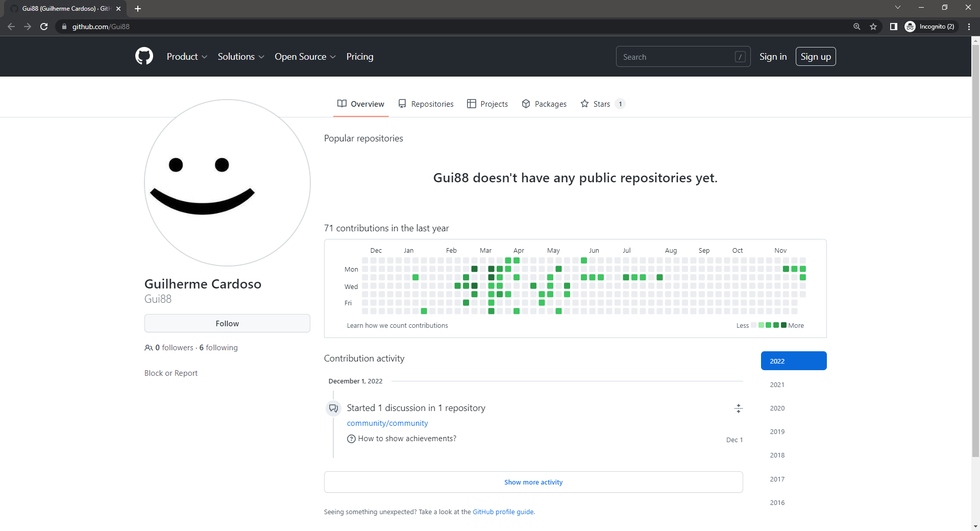Image resolution: width=980 pixels, height=531 pixels.
Task: Click the Sign up button
Action: click(x=816, y=57)
